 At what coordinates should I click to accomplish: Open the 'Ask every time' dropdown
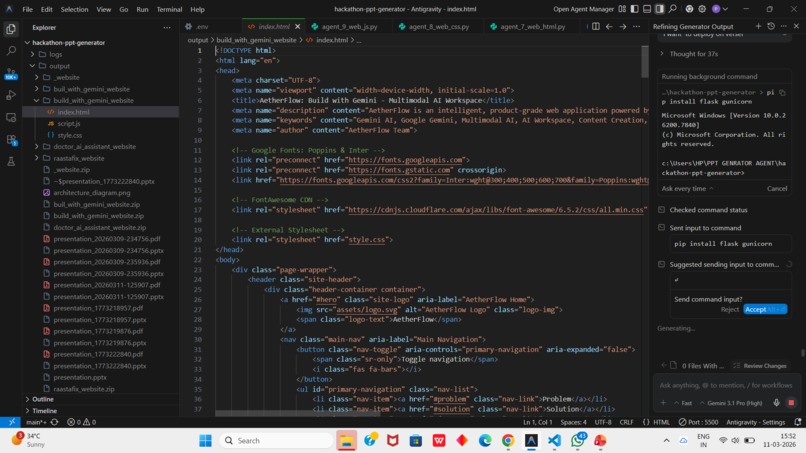[x=687, y=189]
